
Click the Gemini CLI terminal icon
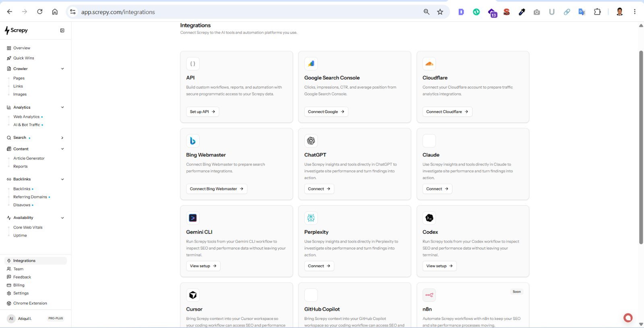pos(193,218)
